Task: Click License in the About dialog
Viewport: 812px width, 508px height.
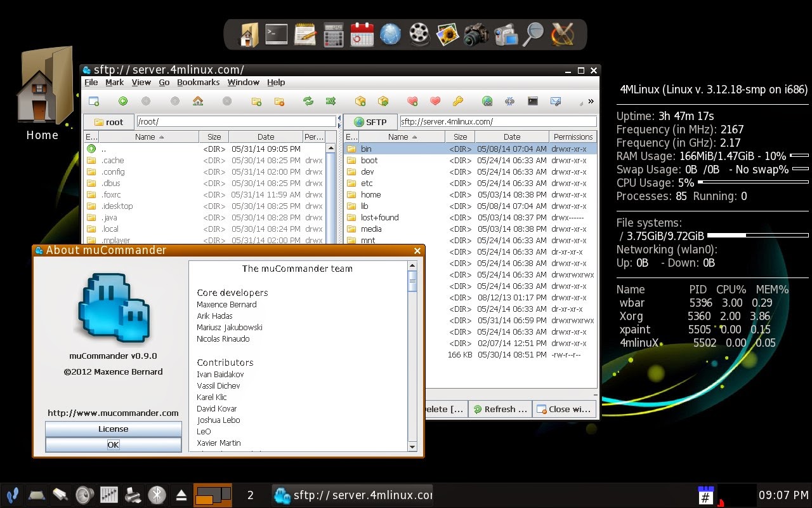Action: [113, 429]
